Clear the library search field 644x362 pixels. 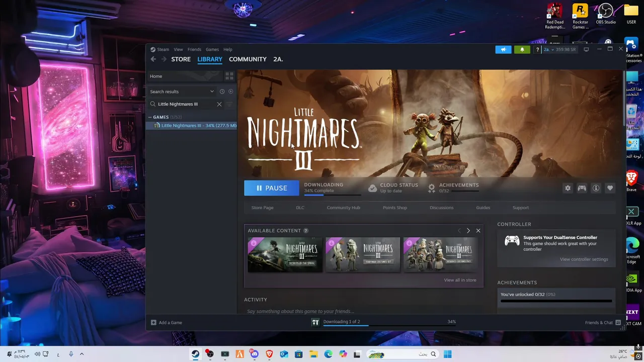219,104
